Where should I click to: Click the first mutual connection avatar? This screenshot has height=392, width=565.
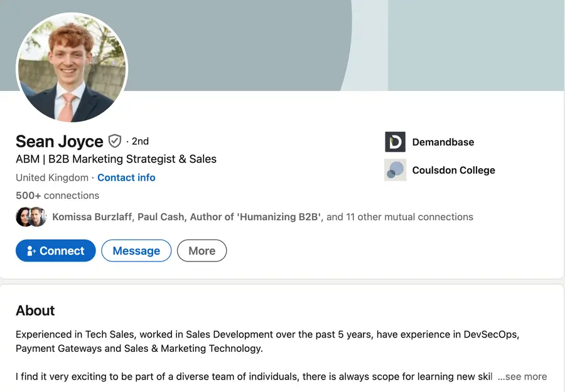[24, 216]
